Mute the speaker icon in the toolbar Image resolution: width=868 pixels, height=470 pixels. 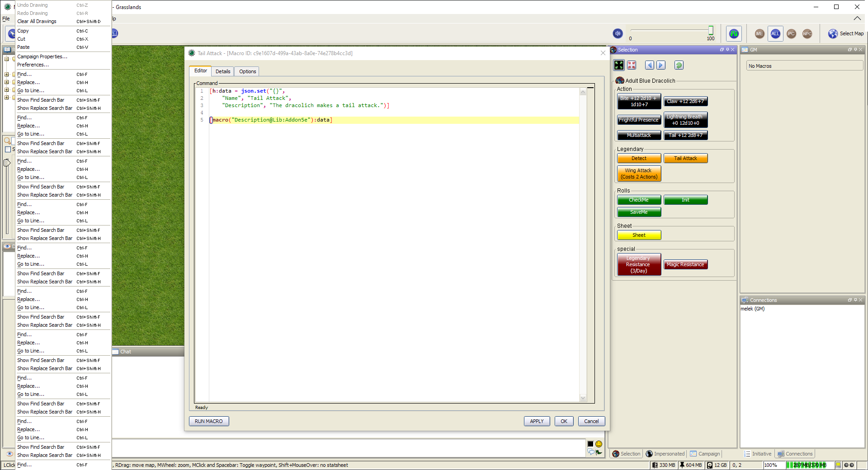pyautogui.click(x=617, y=33)
